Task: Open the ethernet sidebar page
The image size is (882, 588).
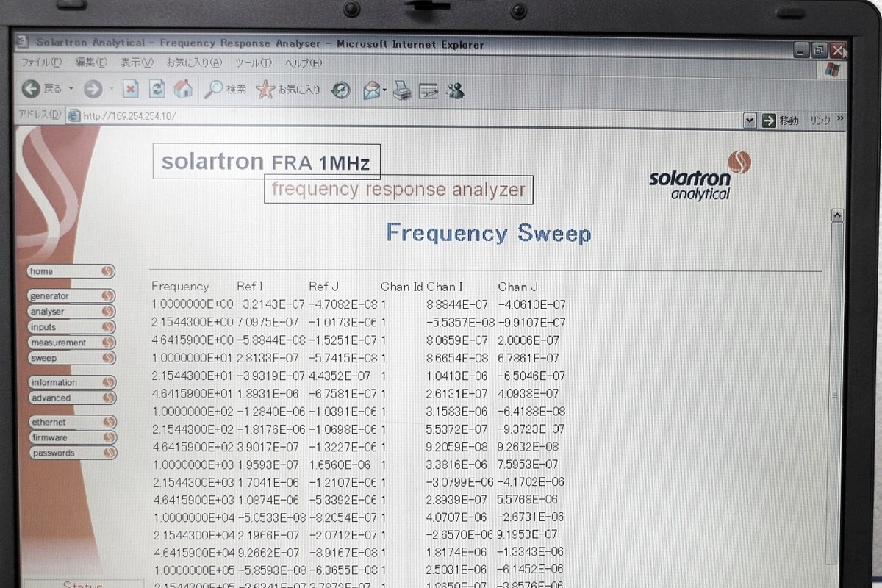Action: (x=71, y=423)
